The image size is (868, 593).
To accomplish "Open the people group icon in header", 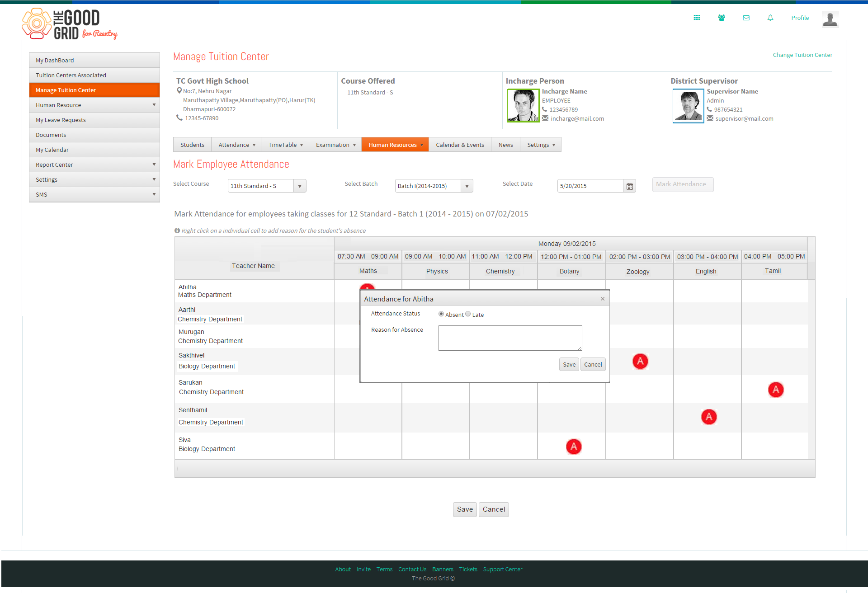I will 722,18.
